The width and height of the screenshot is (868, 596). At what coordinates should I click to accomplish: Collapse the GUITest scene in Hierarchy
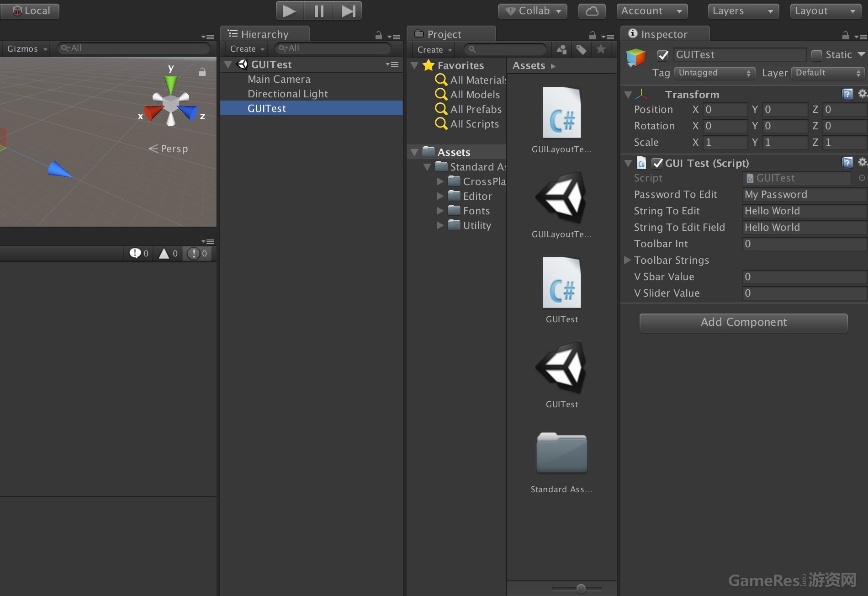point(228,65)
